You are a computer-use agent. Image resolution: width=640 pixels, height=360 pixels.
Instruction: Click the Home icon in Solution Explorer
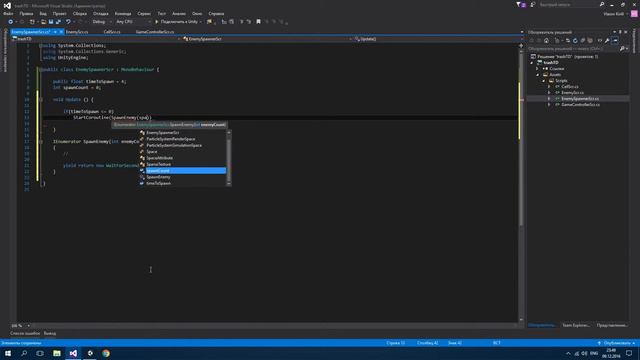click(546, 40)
